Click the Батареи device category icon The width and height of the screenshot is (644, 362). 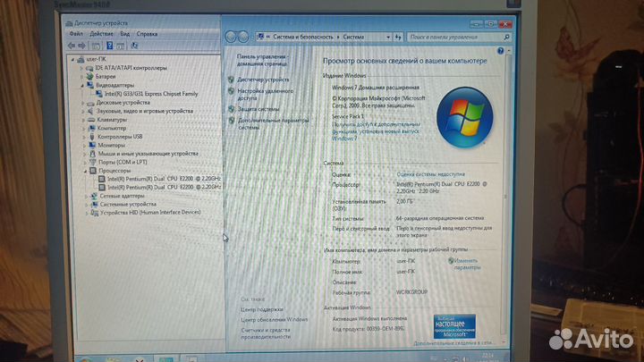coord(90,77)
